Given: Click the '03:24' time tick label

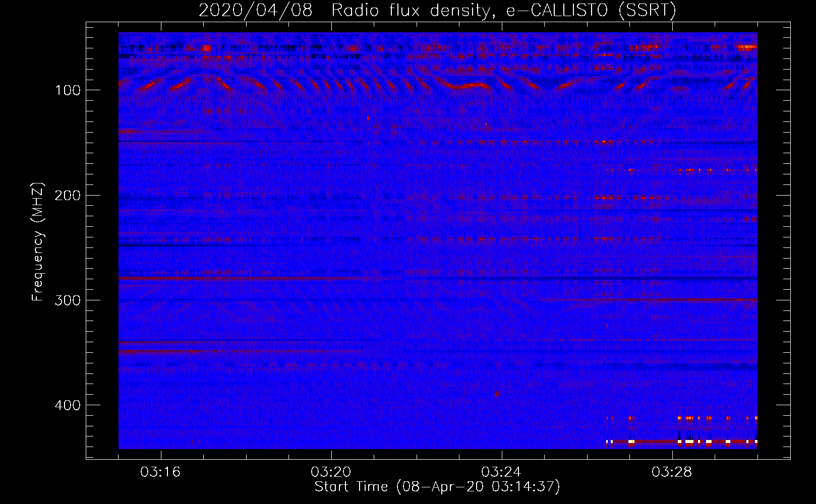Looking at the screenshot, I should click(501, 472).
